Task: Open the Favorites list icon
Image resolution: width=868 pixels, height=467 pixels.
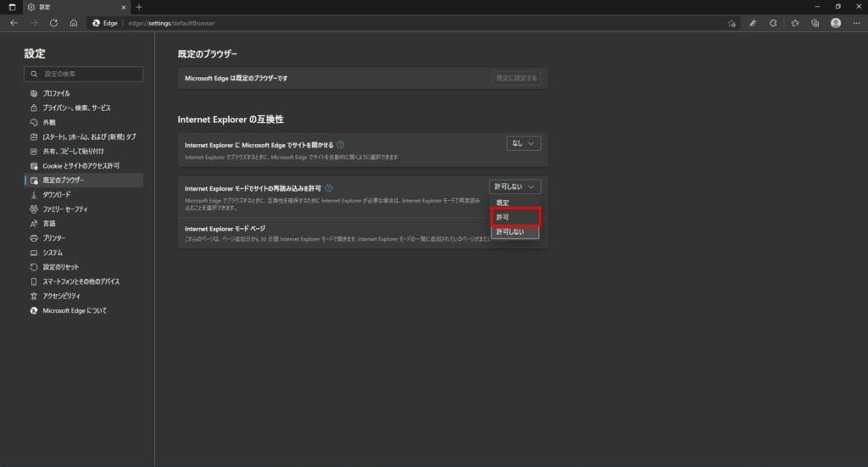Action: (795, 23)
